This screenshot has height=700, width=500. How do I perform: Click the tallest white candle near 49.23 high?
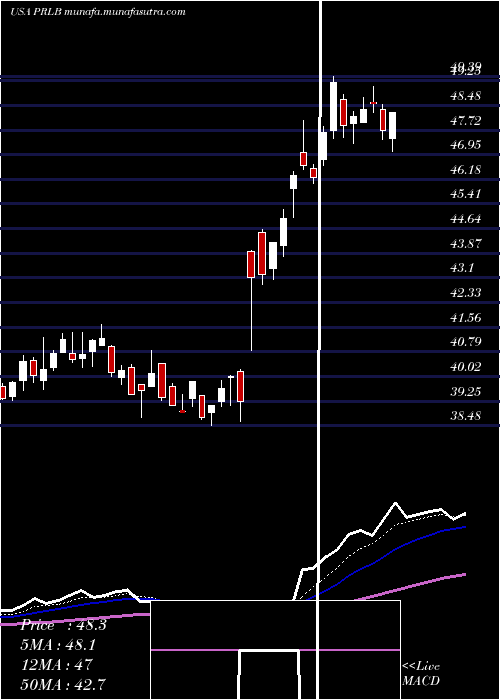333,106
